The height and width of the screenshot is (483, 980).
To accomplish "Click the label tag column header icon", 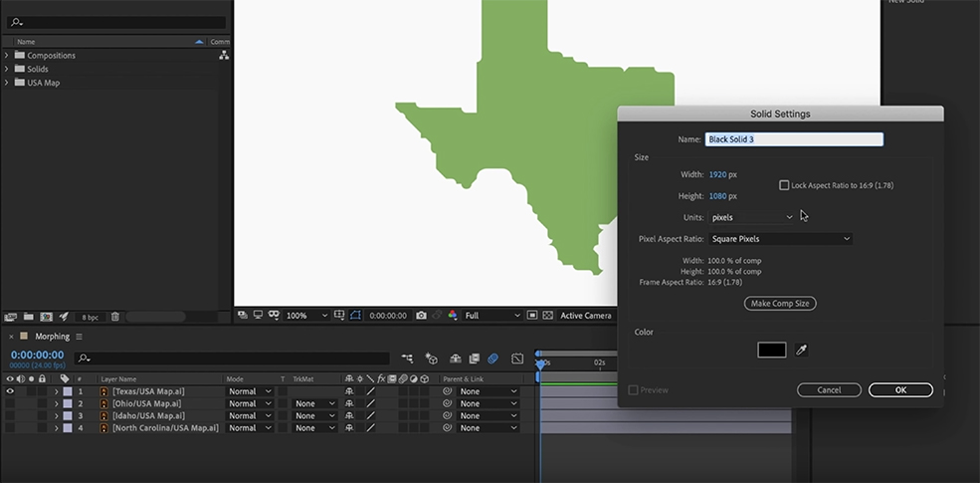I will (65, 378).
